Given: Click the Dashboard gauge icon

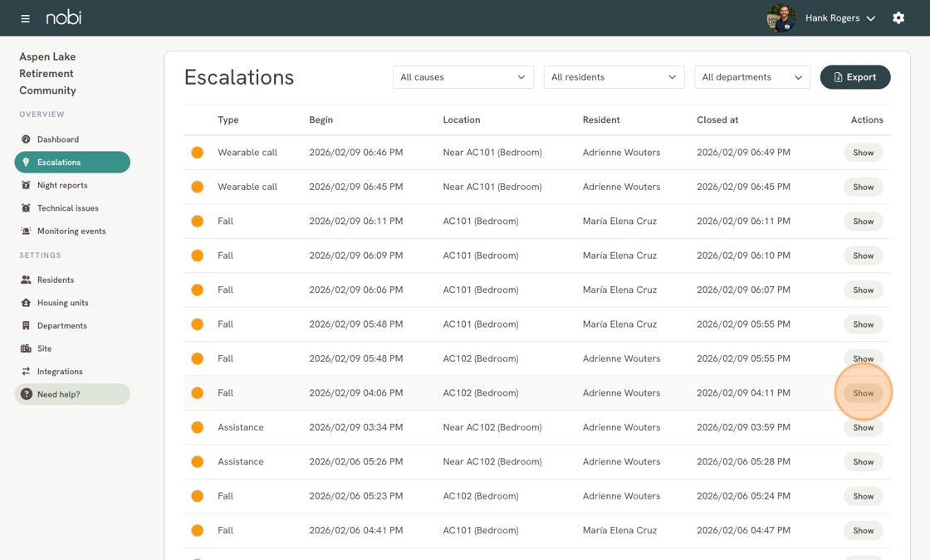Looking at the screenshot, I should click(x=26, y=139).
